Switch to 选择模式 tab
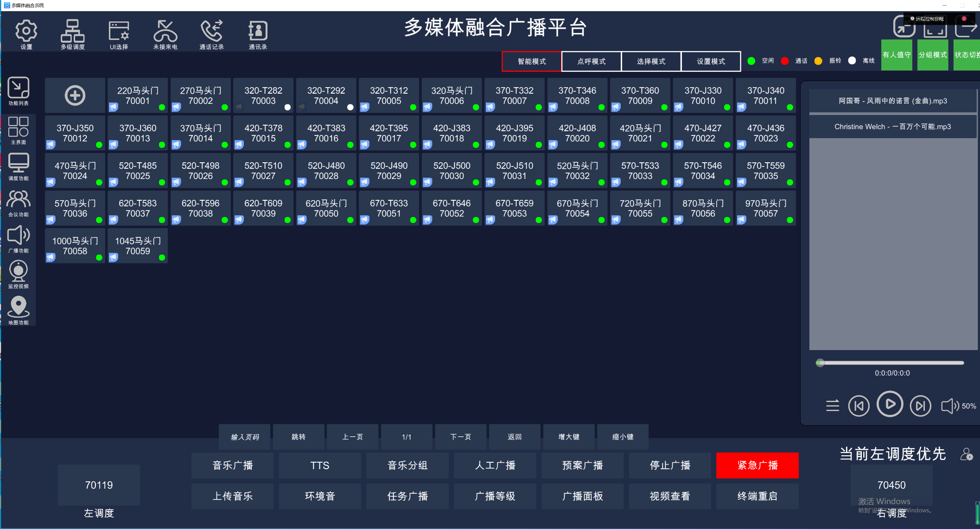The width and height of the screenshot is (980, 529). [x=651, y=62]
